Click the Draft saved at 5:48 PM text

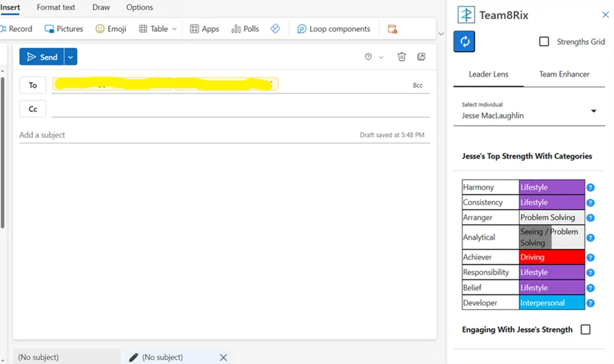[x=392, y=135]
